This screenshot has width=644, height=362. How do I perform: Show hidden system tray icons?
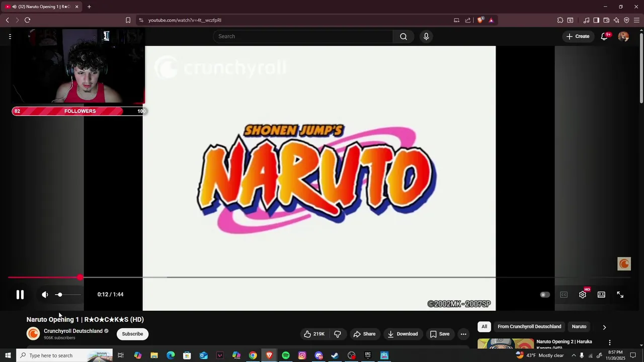(573, 355)
